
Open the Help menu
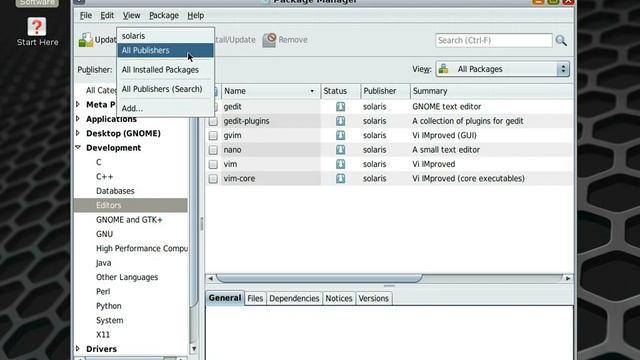[x=196, y=16]
